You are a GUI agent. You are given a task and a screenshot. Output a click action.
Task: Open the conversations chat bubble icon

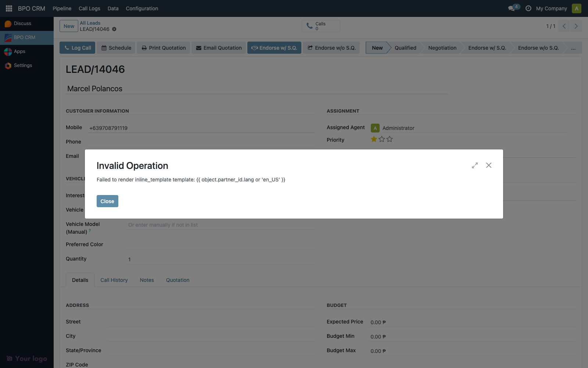coord(512,8)
